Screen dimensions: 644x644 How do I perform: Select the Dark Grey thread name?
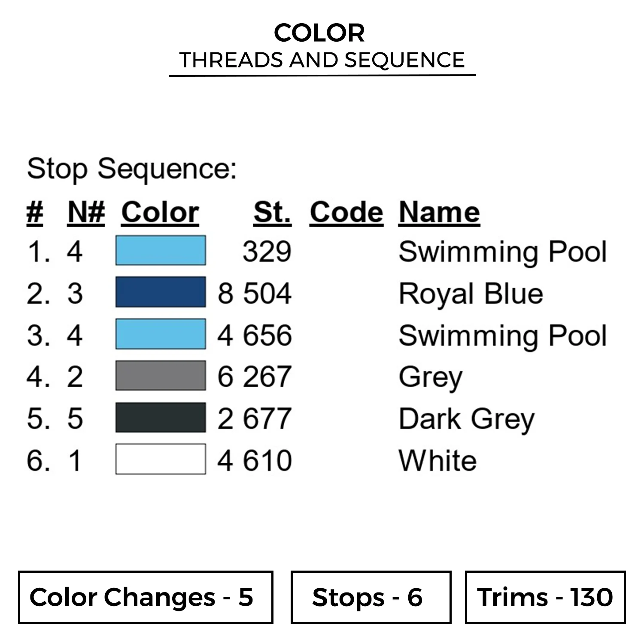[x=467, y=419]
